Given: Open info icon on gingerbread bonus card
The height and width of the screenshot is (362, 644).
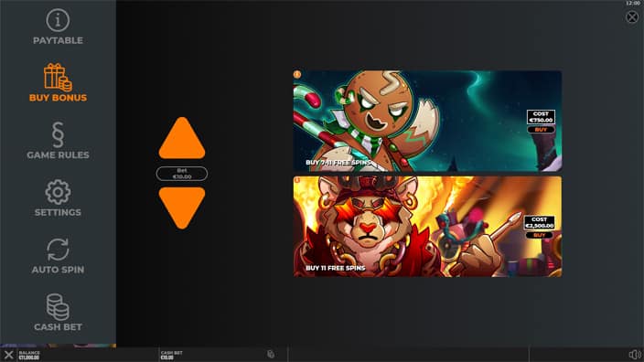Looking at the screenshot, I should 297,74.
